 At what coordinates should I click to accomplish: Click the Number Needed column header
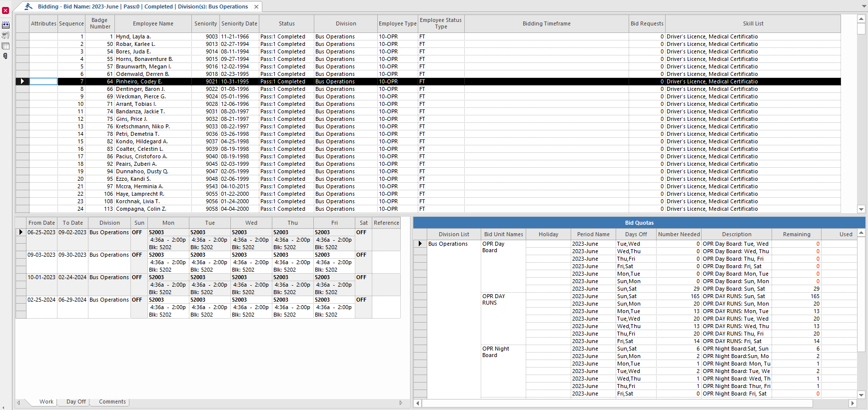pyautogui.click(x=679, y=234)
